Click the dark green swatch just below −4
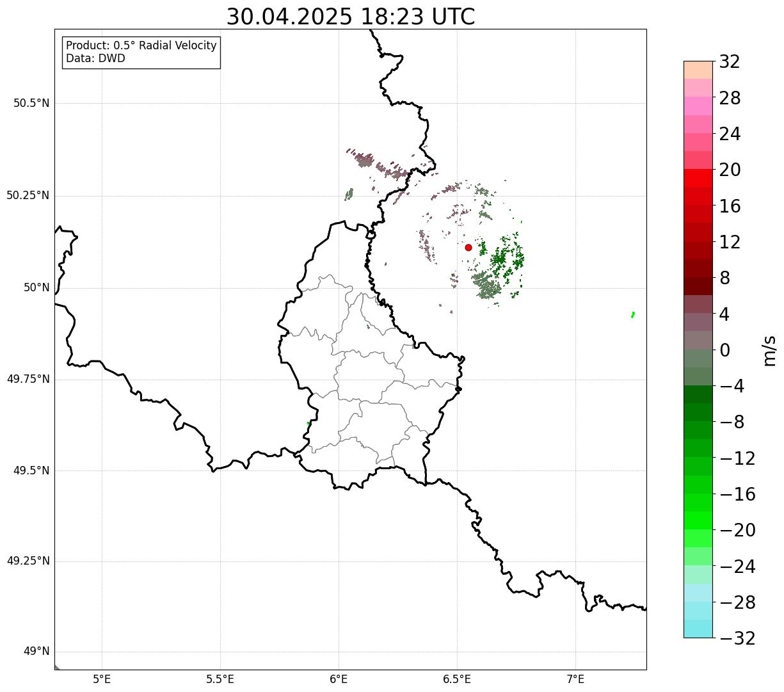The image size is (784, 692). pos(698,394)
